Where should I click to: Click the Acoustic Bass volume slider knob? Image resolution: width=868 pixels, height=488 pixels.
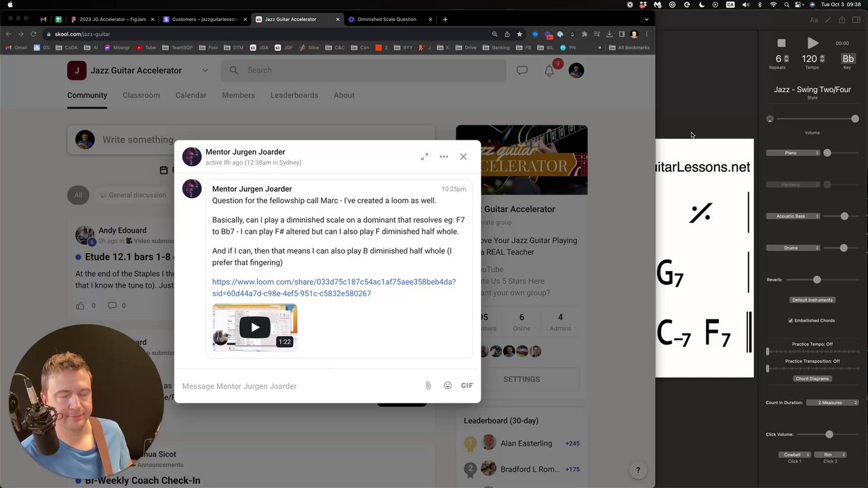point(844,216)
